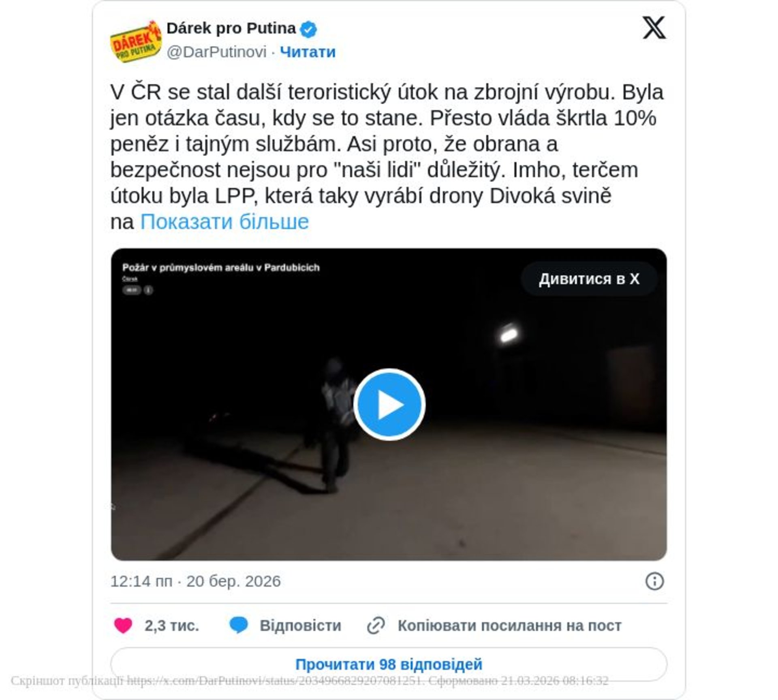This screenshot has width=778, height=700.
Task: Like the post with the heart icon
Action: coord(123,626)
